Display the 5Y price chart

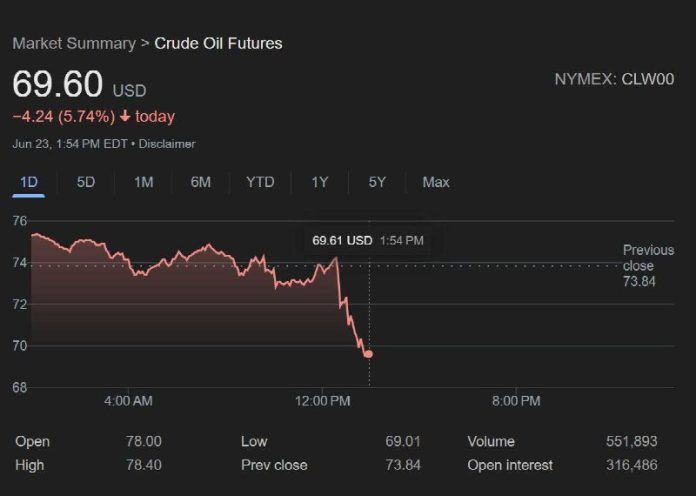pos(377,182)
